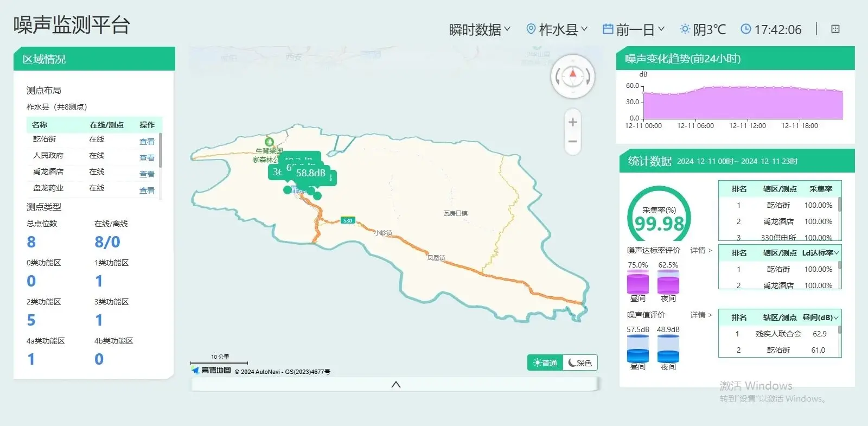Viewport: 868px width, 426px height.
Task: Open the Ld达标率 column dropdown
Action: coord(821,253)
